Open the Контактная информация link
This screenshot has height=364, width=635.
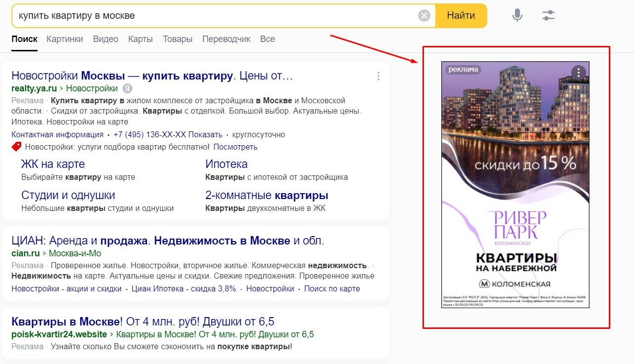pos(57,134)
